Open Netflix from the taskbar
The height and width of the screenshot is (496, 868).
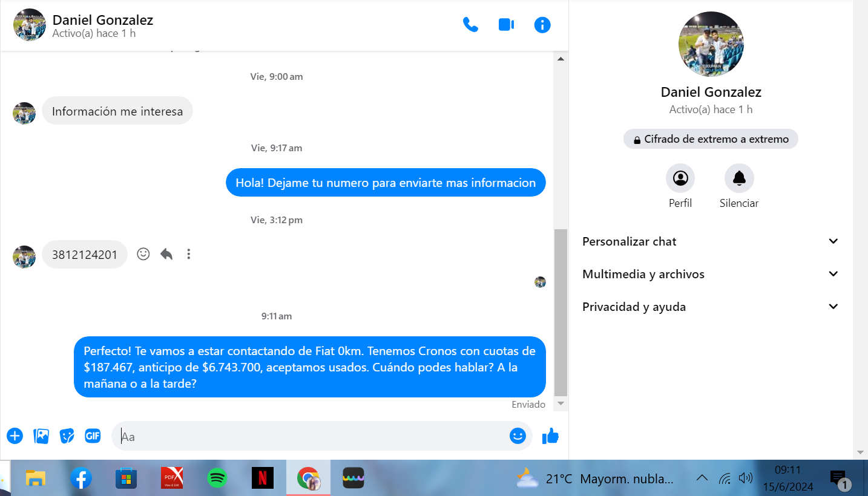[x=263, y=478]
